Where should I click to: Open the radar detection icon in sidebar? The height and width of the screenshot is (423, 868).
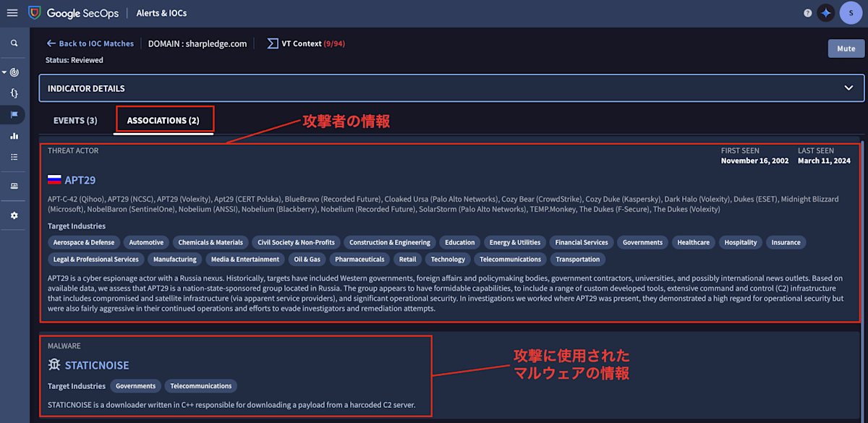pos(15,72)
